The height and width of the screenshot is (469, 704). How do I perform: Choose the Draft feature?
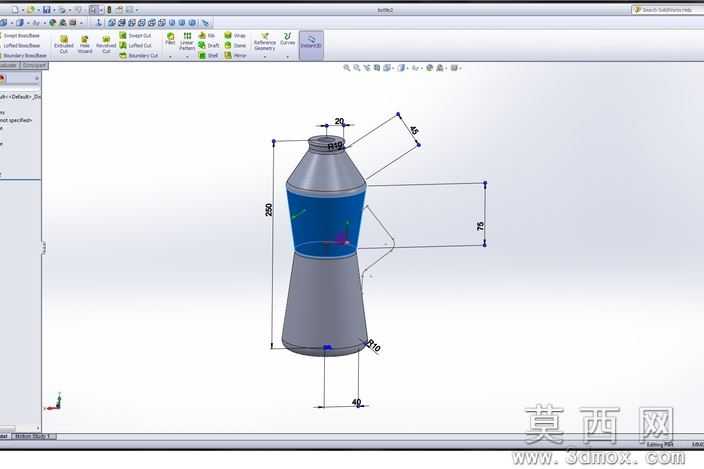[x=209, y=45]
